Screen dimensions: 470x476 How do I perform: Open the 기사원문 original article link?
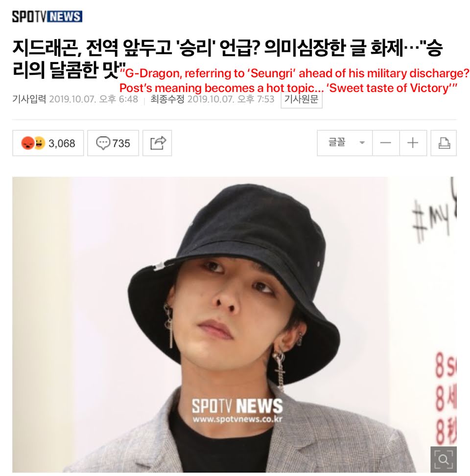302,100
